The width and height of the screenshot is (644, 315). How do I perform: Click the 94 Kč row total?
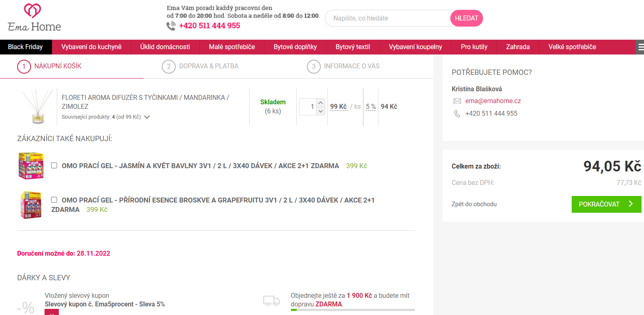pyautogui.click(x=389, y=107)
